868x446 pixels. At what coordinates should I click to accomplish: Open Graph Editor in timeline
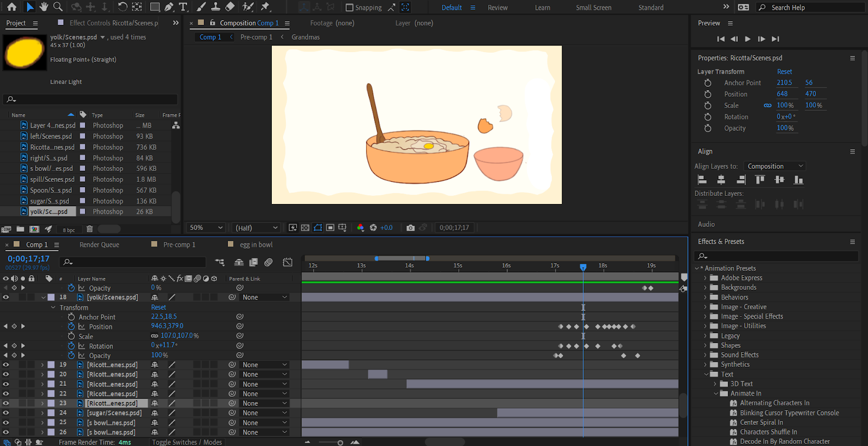click(288, 263)
